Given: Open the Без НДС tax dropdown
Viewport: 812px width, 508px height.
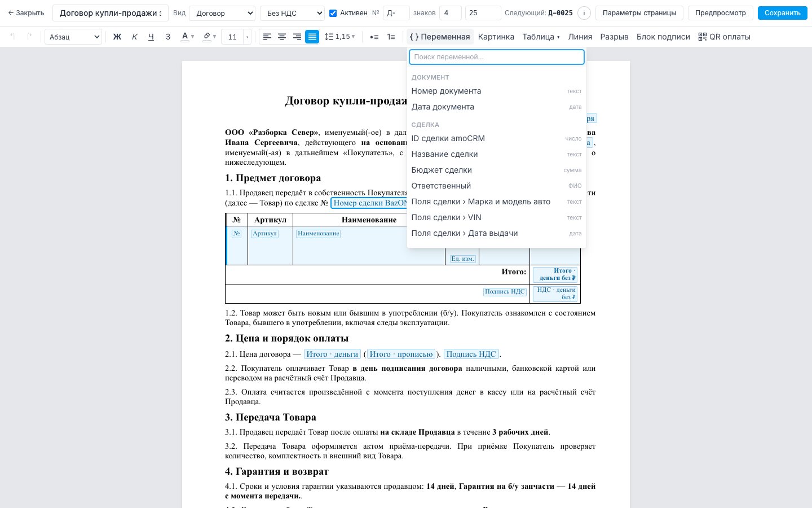Looking at the screenshot, I should pyautogui.click(x=292, y=13).
